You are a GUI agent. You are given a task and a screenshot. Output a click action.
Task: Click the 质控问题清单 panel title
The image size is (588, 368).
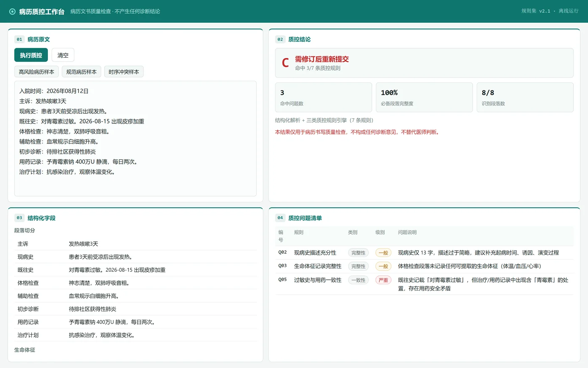click(305, 218)
